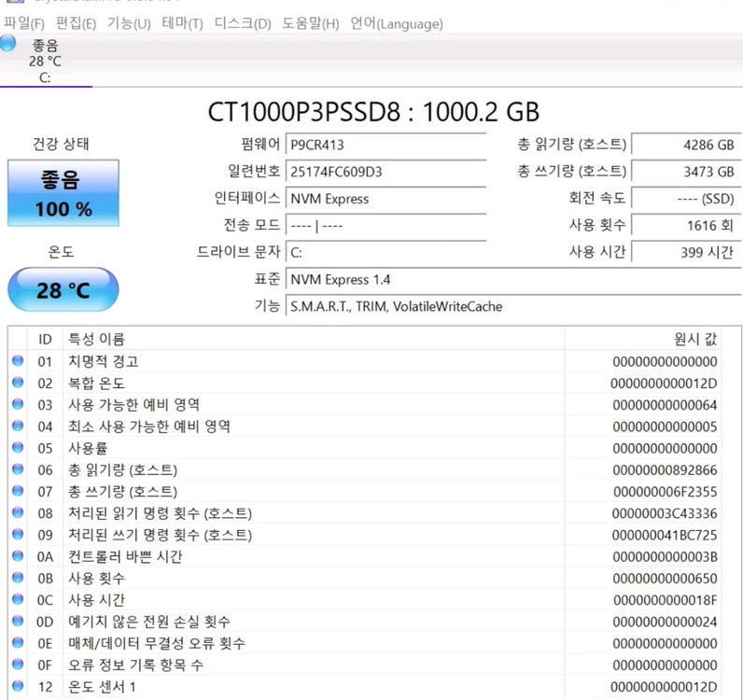Select the attribute name 사용률
Viewport: 743px width, 700px height.
[88, 448]
